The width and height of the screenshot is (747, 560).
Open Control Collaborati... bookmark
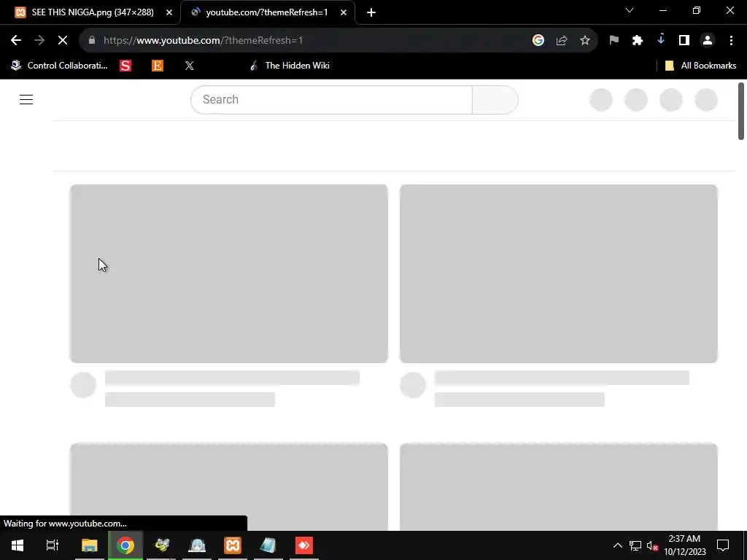[59, 66]
